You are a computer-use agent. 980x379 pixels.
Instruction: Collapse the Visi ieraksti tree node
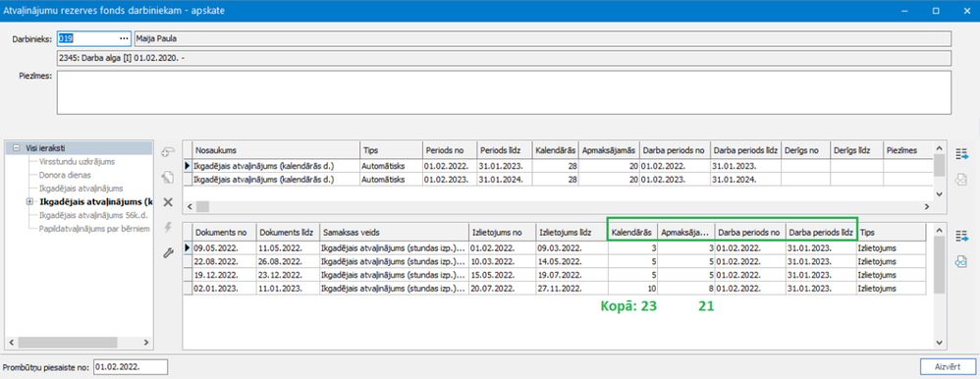coord(18,148)
